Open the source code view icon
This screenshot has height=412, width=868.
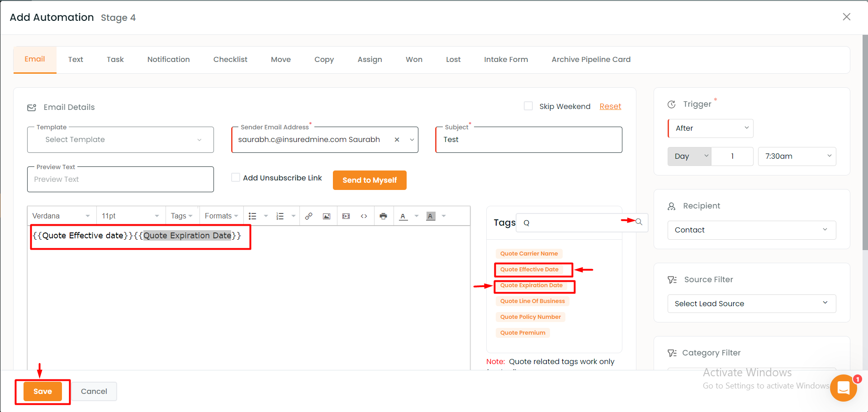(364, 216)
